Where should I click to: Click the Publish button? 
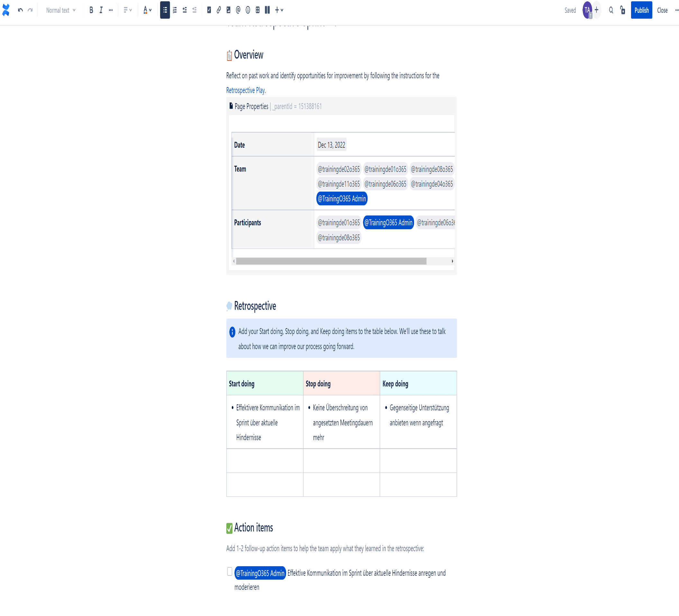(x=641, y=10)
